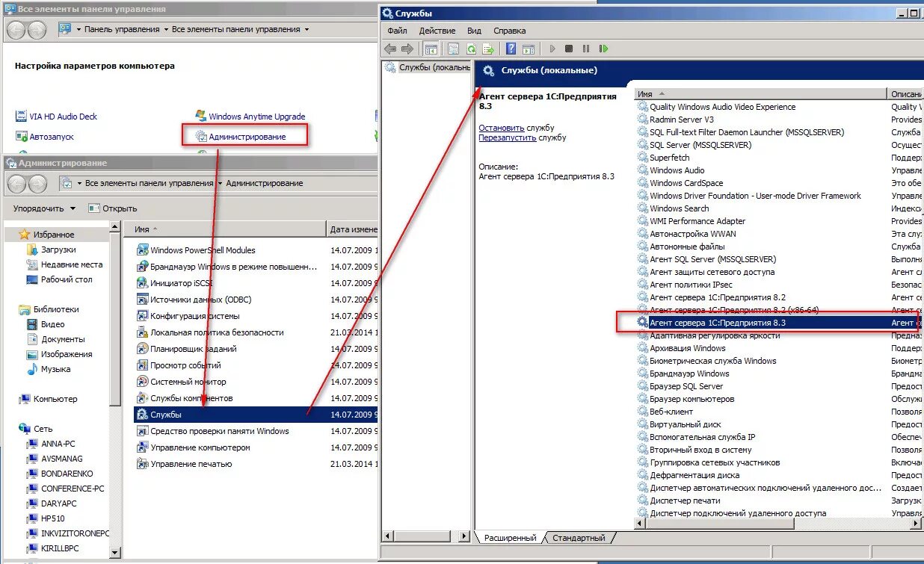Select Службы (локальные) node in console tree

[428, 67]
